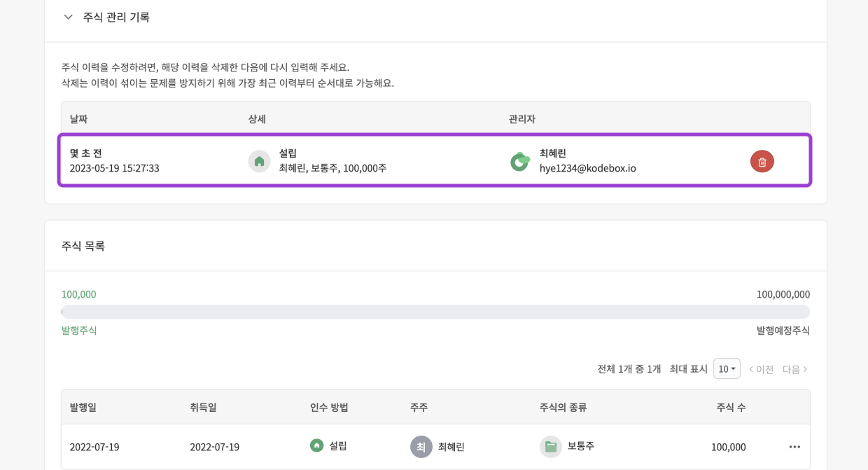
Task: Click the 주주 column header
Action: (419, 407)
